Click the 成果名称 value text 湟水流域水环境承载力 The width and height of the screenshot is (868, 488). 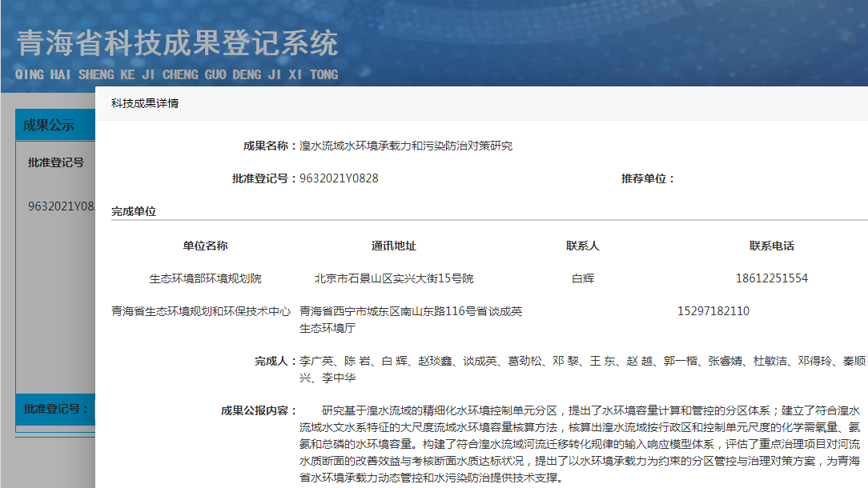tap(405, 146)
